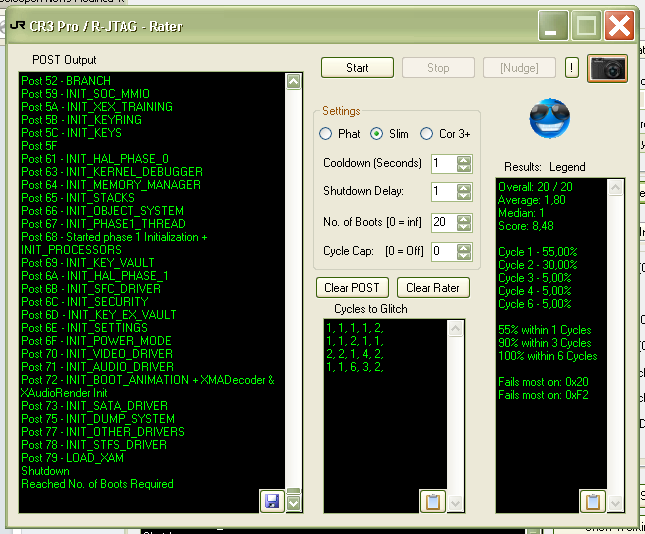
Task: Copy Results using the clipboard icon
Action: [x=592, y=501]
